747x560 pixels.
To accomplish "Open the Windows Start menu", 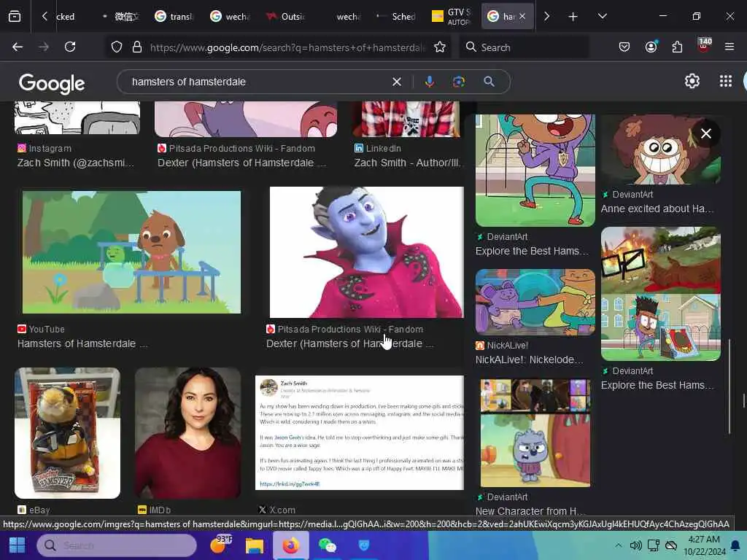I will (x=18, y=545).
